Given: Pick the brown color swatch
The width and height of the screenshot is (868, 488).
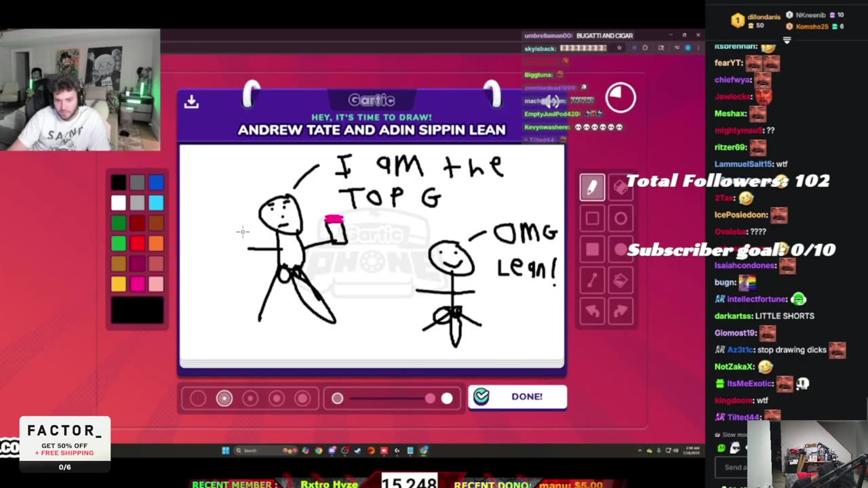Looking at the screenshot, I should click(157, 223).
